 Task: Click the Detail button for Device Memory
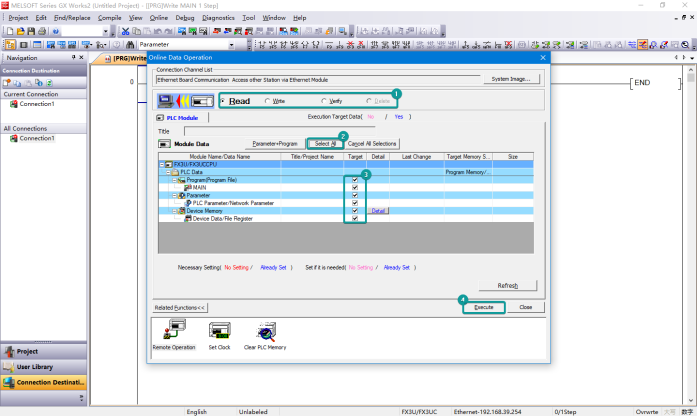tap(378, 211)
